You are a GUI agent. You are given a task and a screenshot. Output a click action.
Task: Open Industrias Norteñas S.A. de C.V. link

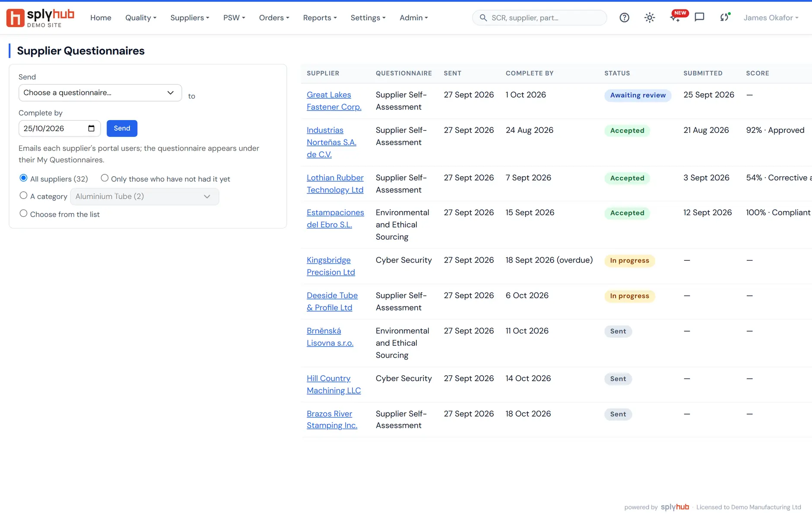(x=331, y=142)
